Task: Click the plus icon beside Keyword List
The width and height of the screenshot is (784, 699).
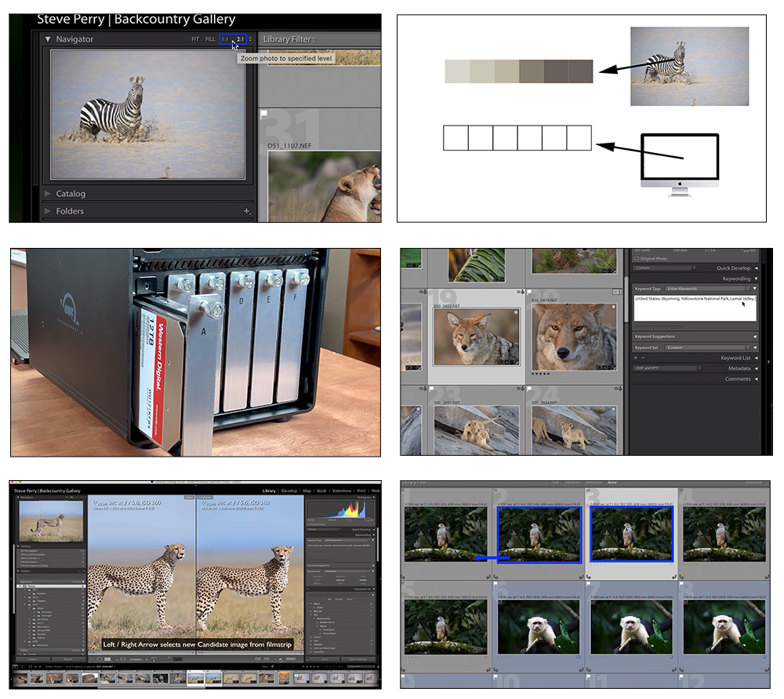Action: click(x=636, y=358)
